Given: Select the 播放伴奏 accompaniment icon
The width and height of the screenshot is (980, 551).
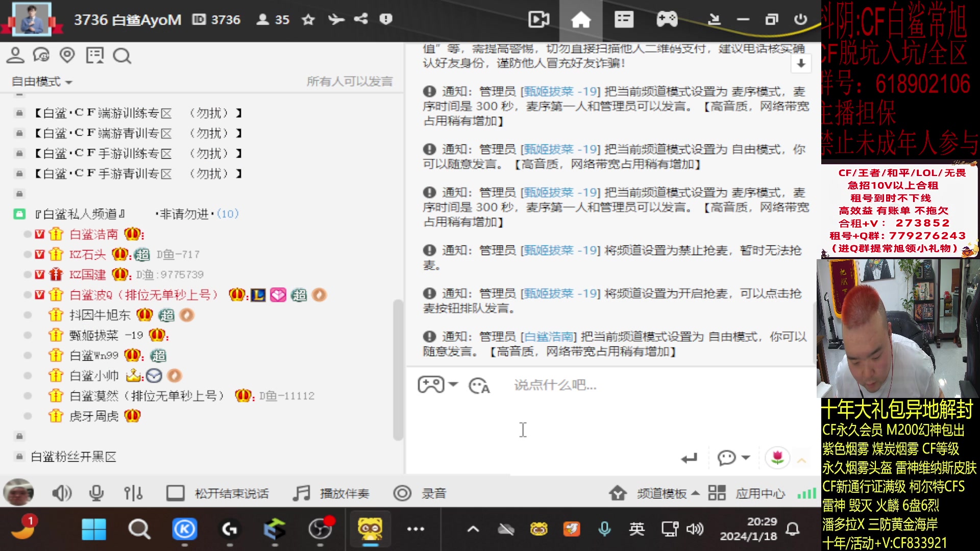Looking at the screenshot, I should point(302,493).
